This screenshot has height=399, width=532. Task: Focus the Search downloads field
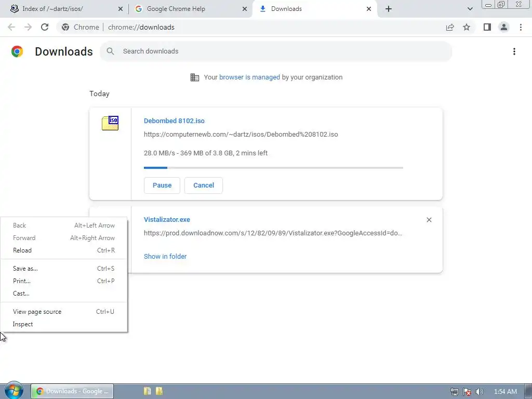[276, 51]
